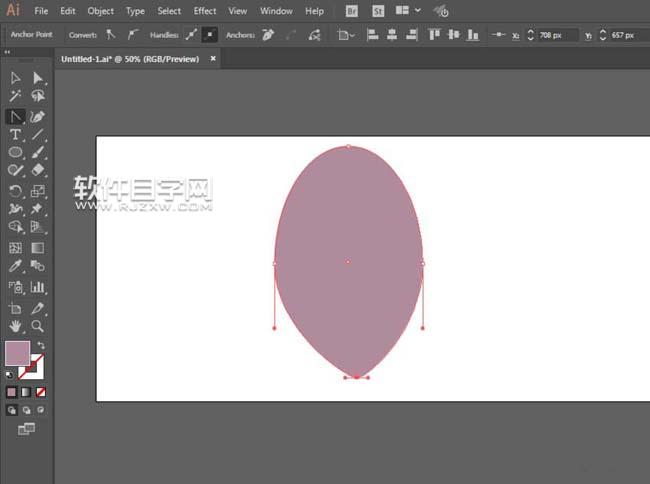The image size is (650, 484).
Task: Swap fill and stroke colors arrow
Action: tap(42, 345)
